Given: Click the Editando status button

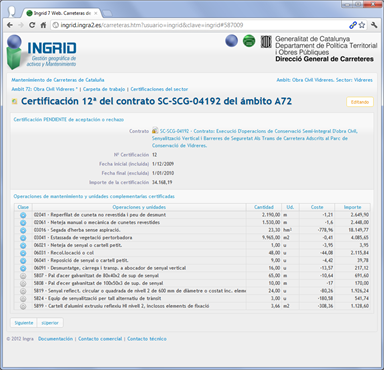Looking at the screenshot, I should (360, 102).
